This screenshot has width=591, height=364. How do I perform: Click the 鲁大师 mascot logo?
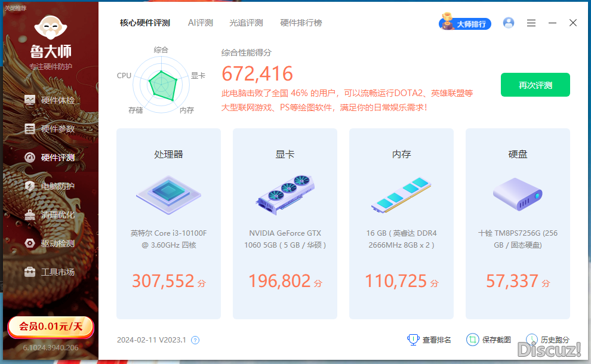click(51, 27)
